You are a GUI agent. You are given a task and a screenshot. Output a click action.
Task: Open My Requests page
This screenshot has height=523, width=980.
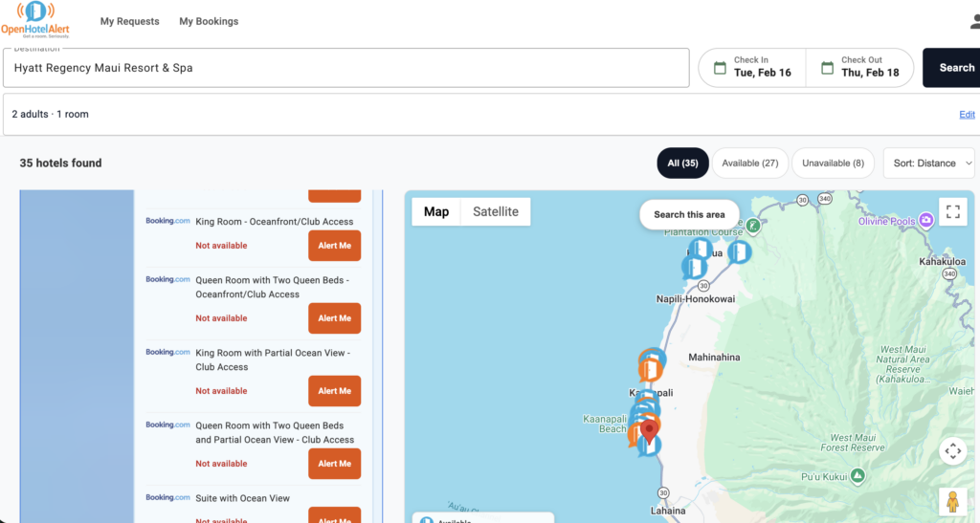point(129,21)
